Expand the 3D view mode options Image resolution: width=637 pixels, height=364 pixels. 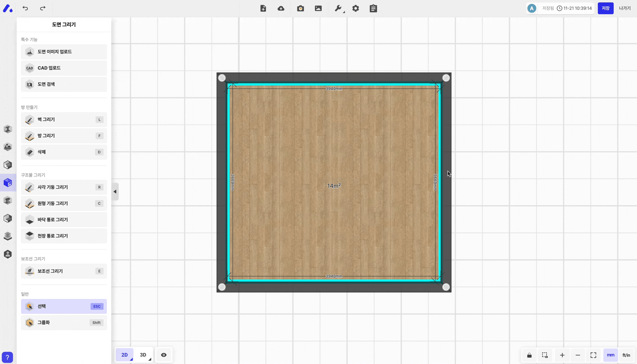tap(150, 359)
